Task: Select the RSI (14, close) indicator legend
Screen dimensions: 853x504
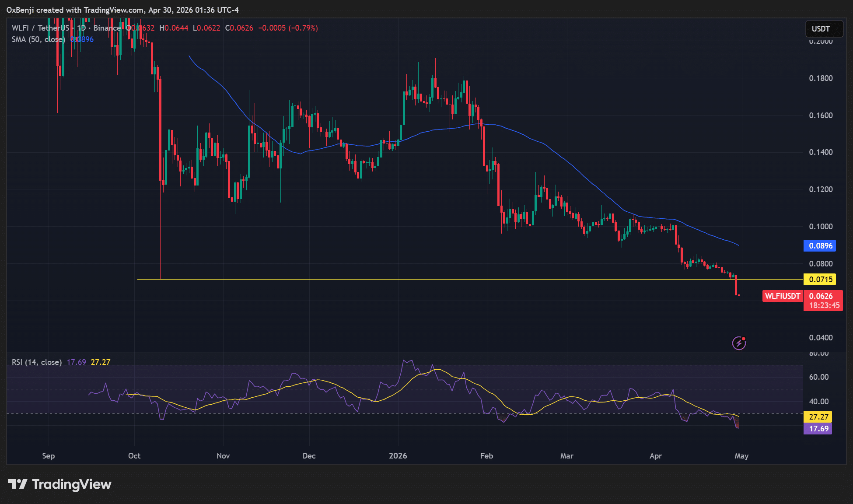Action: [37, 362]
